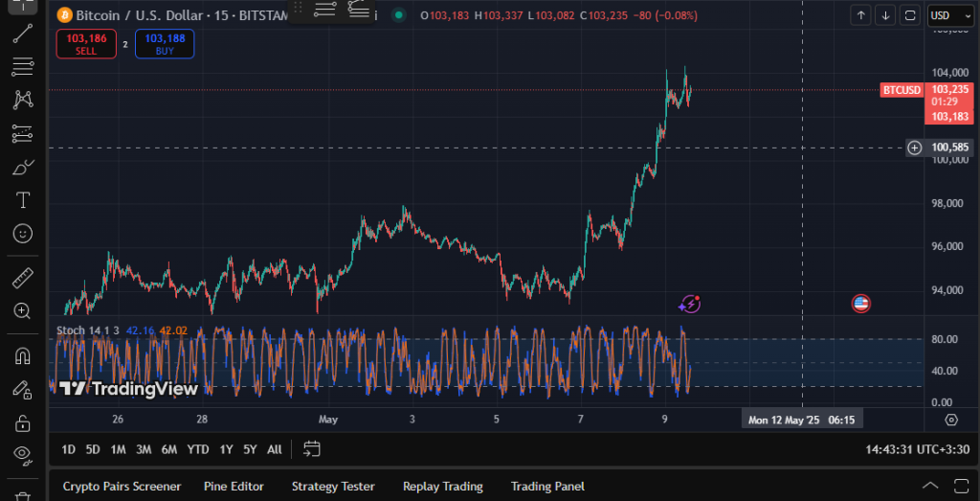
Task: Toggle hide all drawings eye
Action: [23, 454]
